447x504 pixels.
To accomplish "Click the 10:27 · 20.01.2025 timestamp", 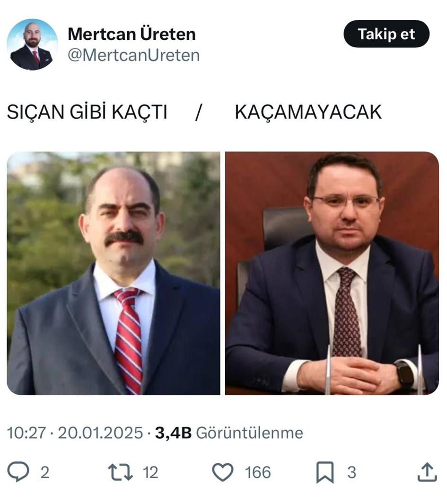I will pos(75,433).
